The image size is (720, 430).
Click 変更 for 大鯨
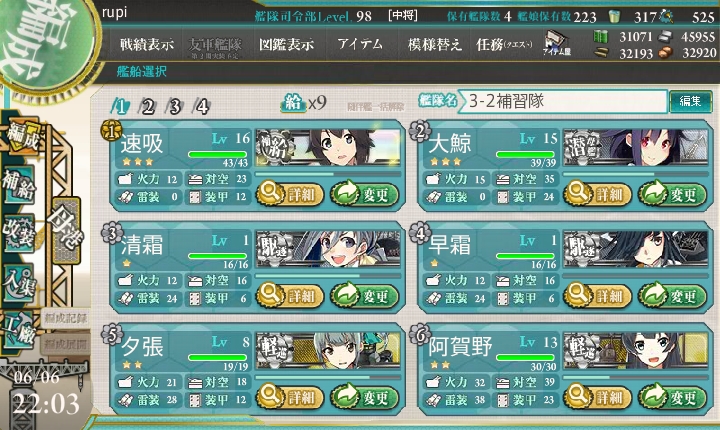tap(672, 194)
